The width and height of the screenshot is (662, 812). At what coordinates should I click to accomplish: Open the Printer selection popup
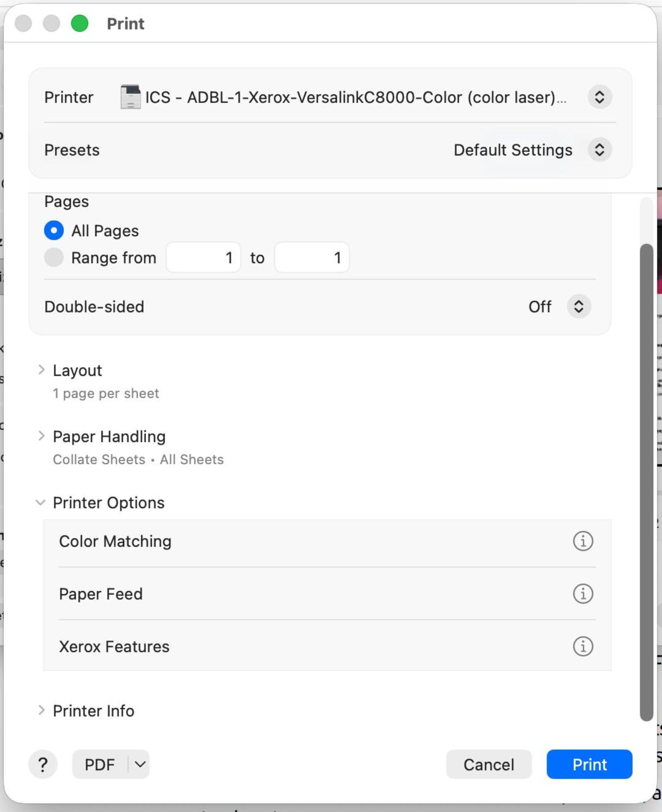pos(600,97)
